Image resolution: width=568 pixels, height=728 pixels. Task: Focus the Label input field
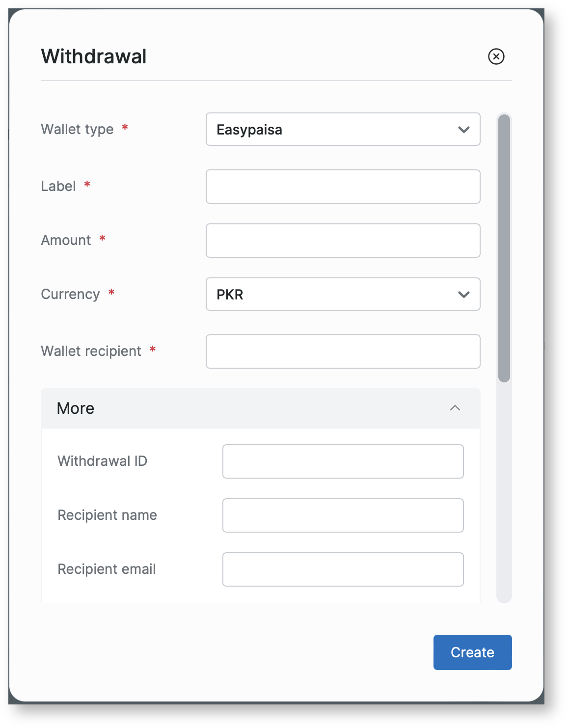(x=343, y=187)
